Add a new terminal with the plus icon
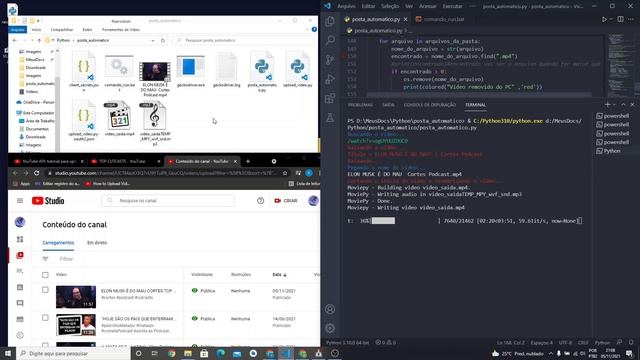Screen dimensions: 640x360 point(607,105)
